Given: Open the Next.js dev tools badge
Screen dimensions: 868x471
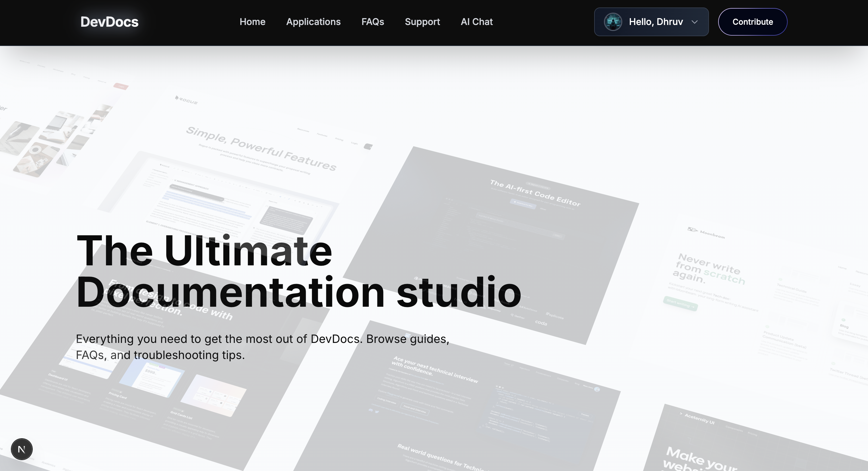Looking at the screenshot, I should (22, 449).
